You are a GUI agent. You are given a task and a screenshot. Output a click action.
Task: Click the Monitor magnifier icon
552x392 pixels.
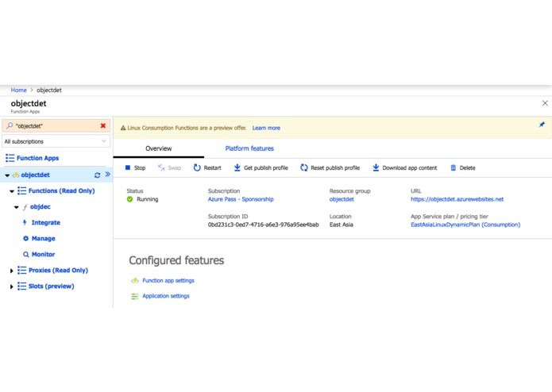[25, 254]
